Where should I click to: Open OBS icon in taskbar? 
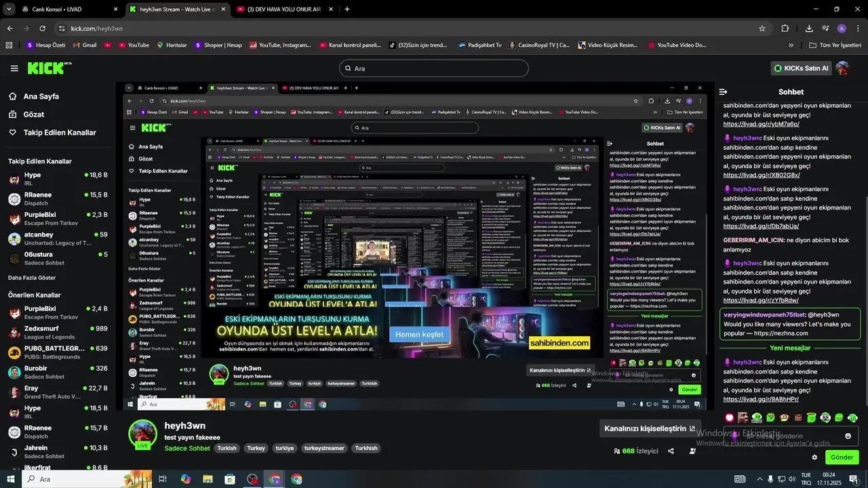tap(252, 479)
